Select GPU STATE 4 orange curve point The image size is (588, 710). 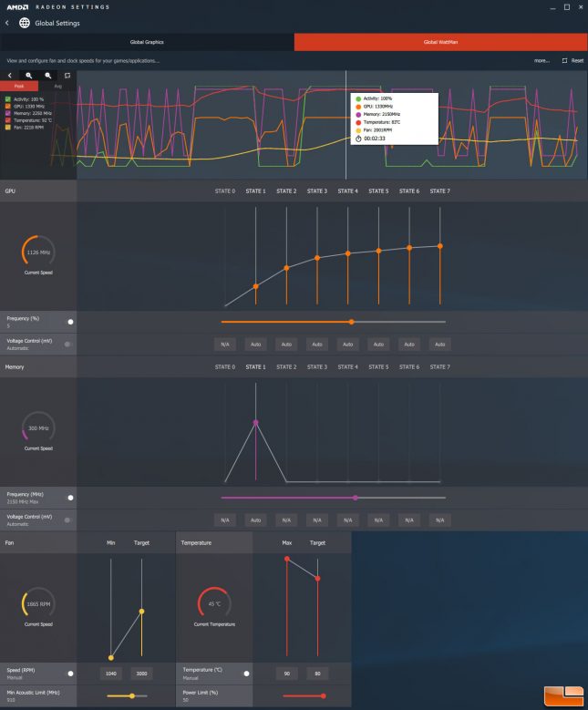(x=348, y=253)
